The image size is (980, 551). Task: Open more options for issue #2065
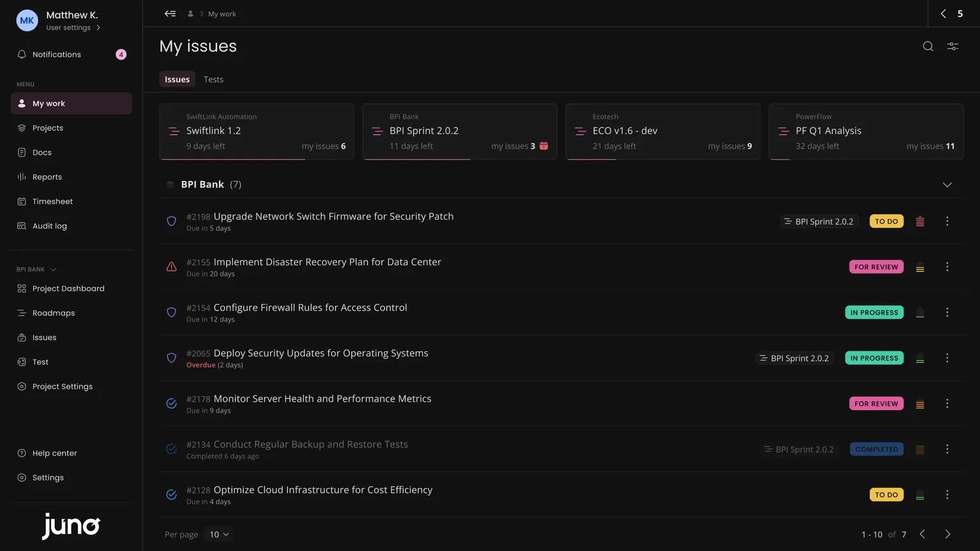[947, 358]
